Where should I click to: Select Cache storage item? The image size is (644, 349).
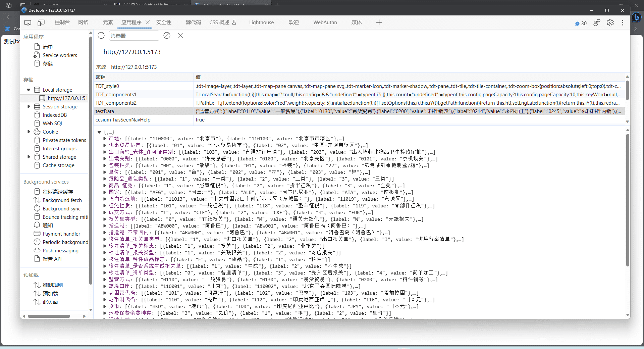coord(58,165)
